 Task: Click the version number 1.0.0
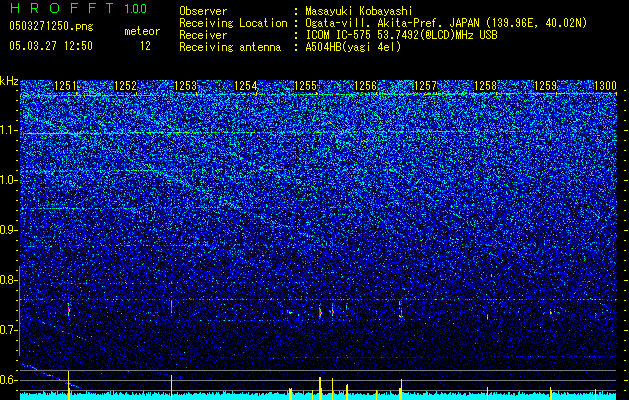point(136,9)
